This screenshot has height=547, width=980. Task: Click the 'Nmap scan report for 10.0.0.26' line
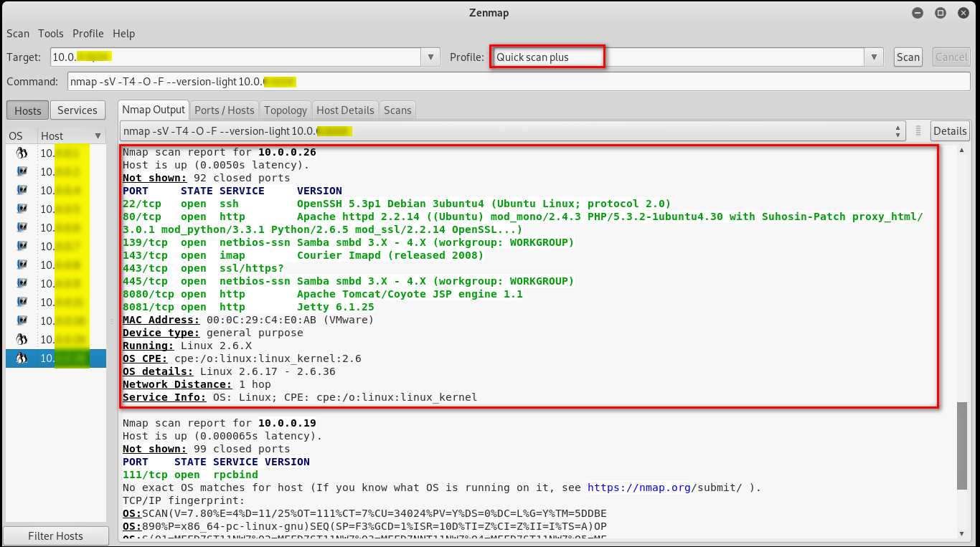click(220, 152)
